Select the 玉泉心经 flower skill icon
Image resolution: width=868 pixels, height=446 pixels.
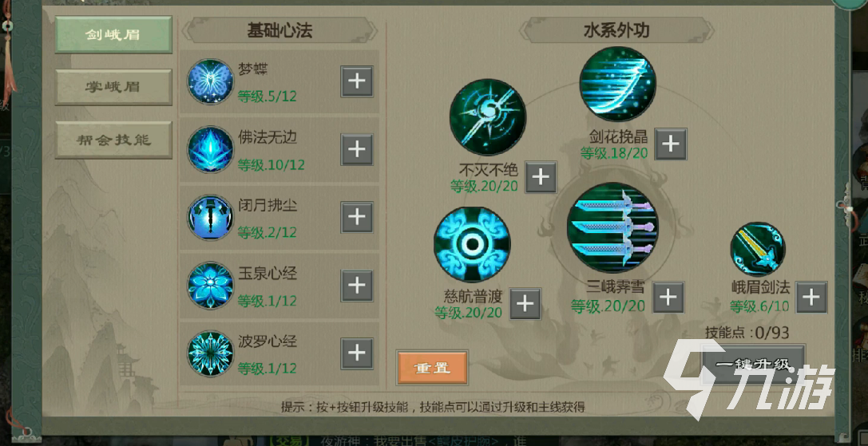210,286
